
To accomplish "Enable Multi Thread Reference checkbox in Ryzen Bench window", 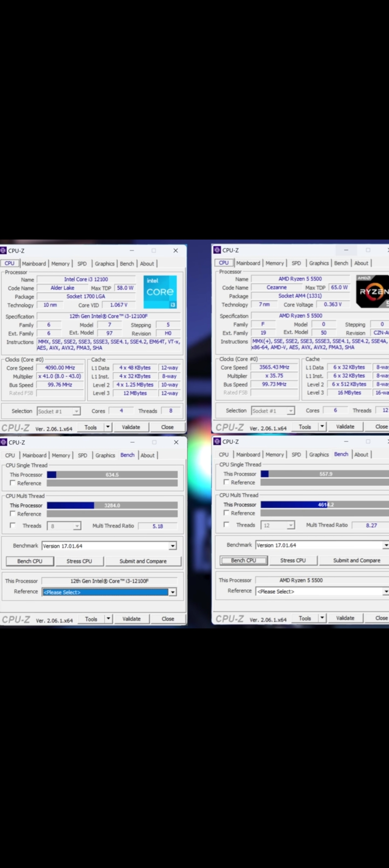I will click(x=226, y=512).
